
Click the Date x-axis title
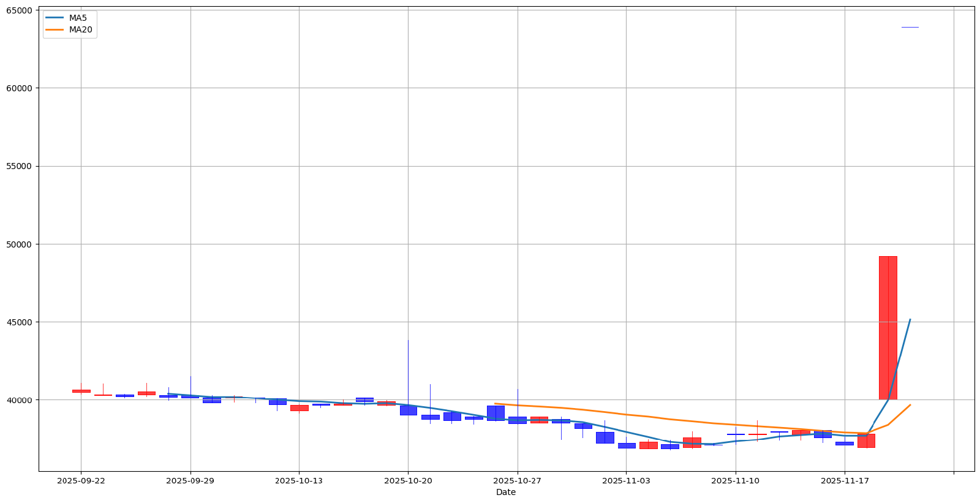(x=506, y=492)
